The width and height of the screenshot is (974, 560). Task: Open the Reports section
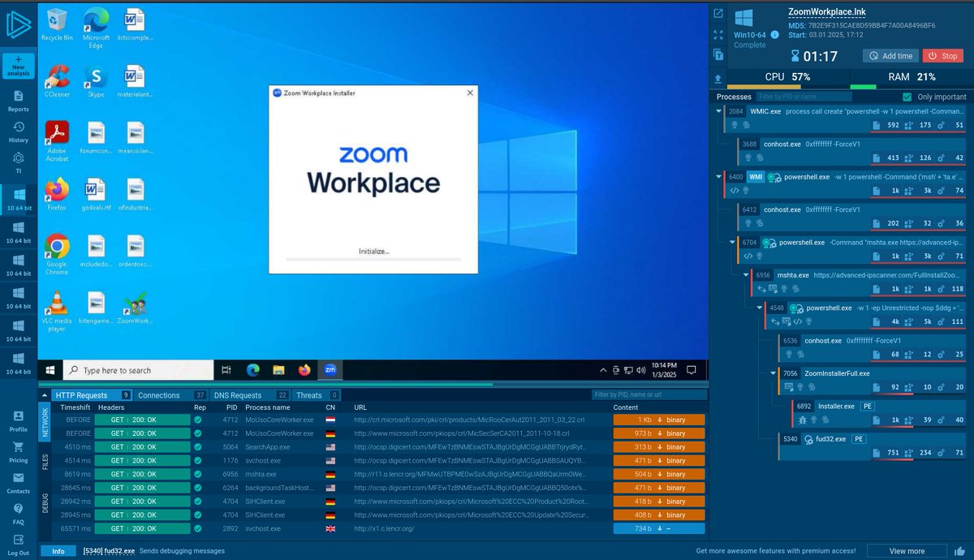[x=18, y=101]
